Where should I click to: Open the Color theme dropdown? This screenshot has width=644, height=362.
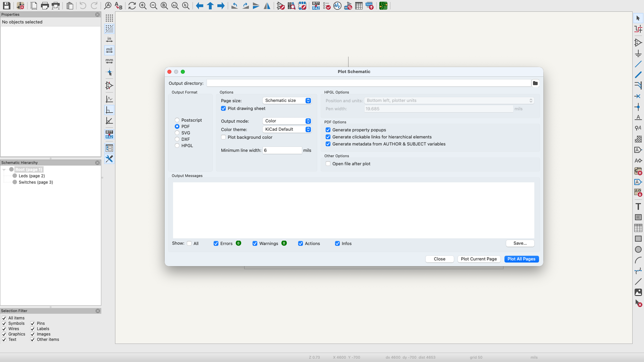point(287,129)
